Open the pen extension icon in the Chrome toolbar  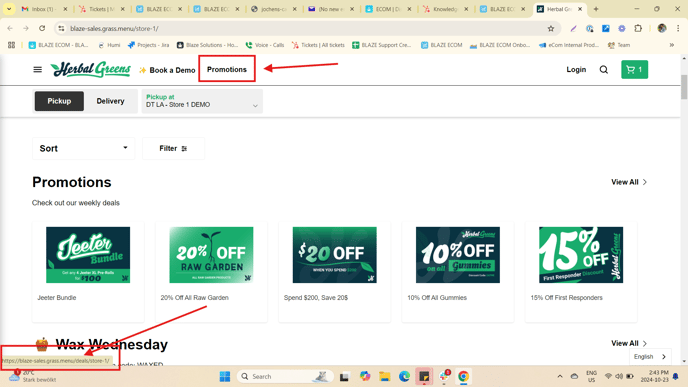click(573, 29)
